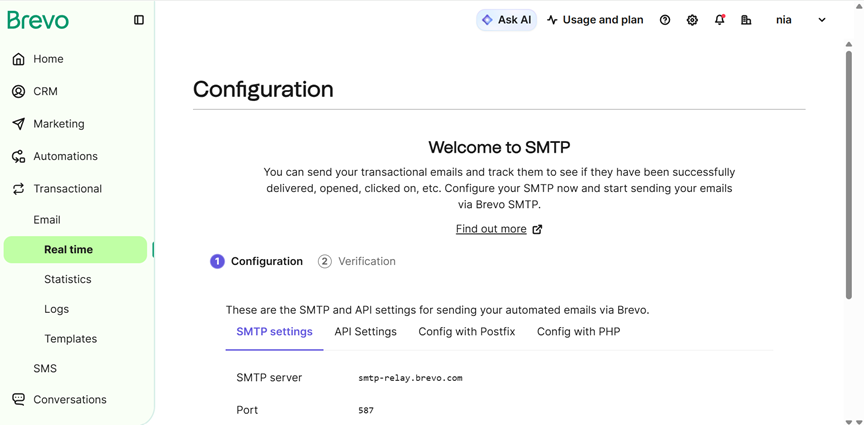Click the port value 587

click(366, 411)
